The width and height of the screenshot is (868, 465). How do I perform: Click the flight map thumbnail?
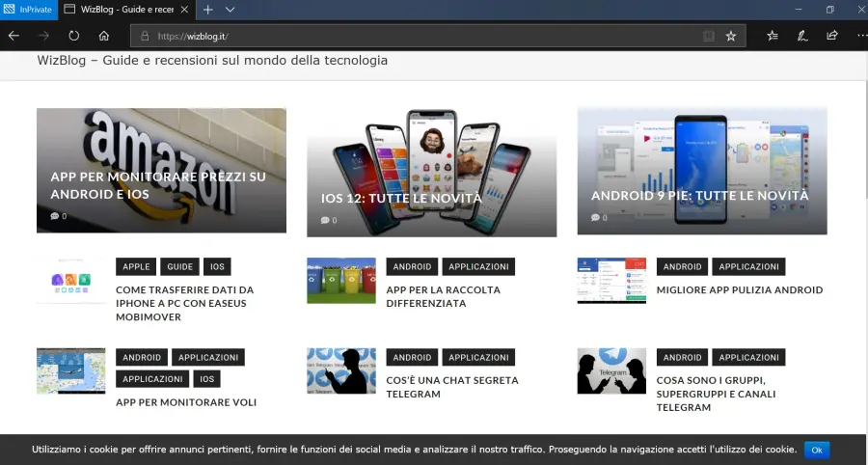(x=70, y=370)
